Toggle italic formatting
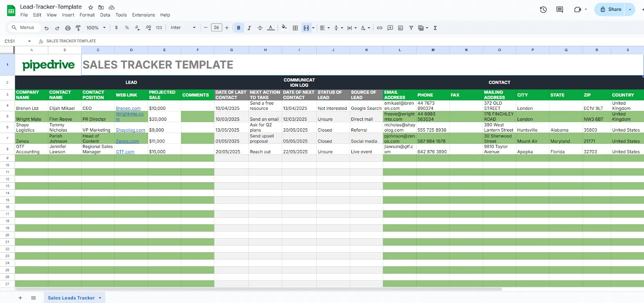 pyautogui.click(x=249, y=28)
